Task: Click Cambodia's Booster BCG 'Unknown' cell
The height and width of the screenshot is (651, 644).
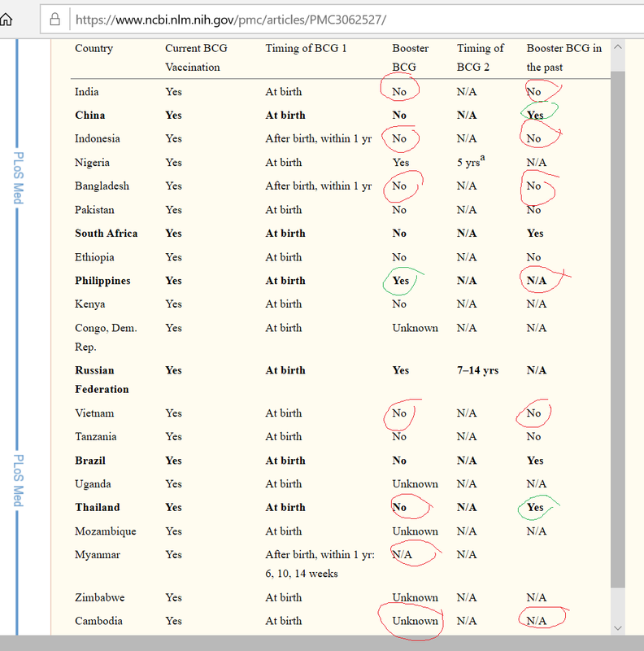Action: click(415, 621)
